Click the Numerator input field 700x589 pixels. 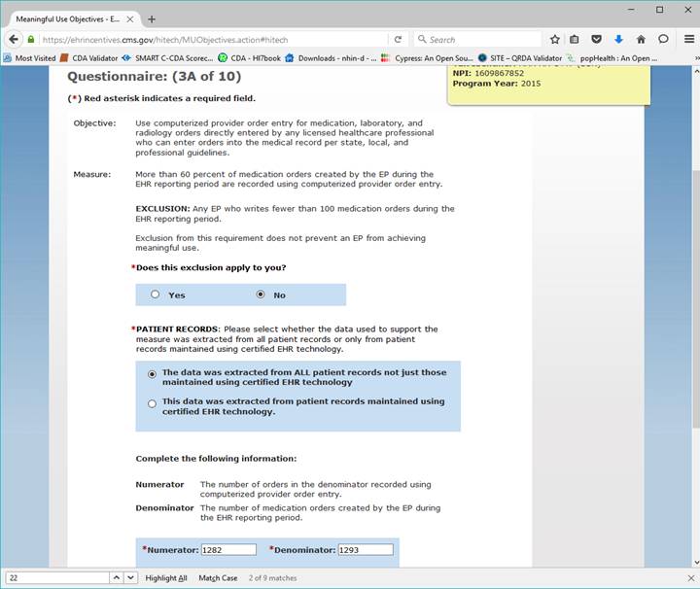click(228, 550)
